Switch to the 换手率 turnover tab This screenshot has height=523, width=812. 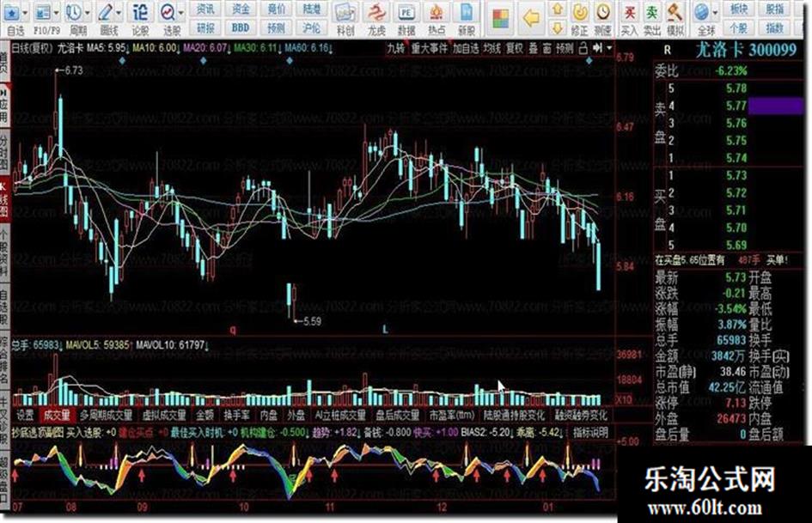[236, 416]
